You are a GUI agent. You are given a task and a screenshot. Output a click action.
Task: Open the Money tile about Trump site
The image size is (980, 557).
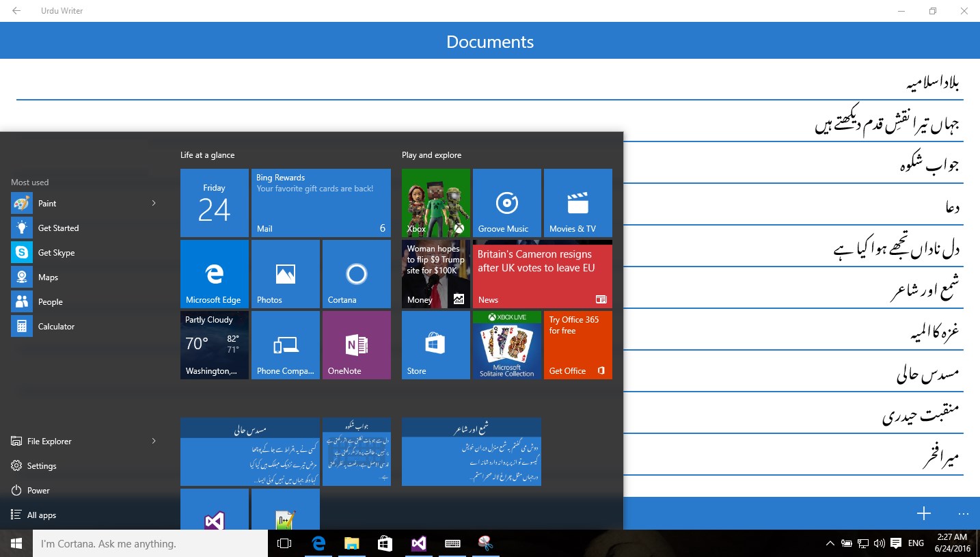pos(436,274)
